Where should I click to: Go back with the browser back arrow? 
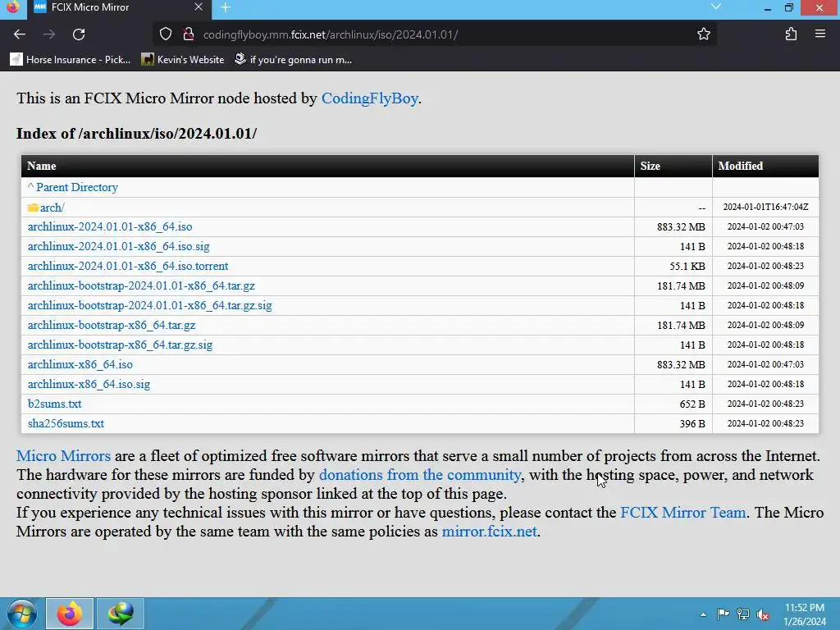(x=20, y=34)
